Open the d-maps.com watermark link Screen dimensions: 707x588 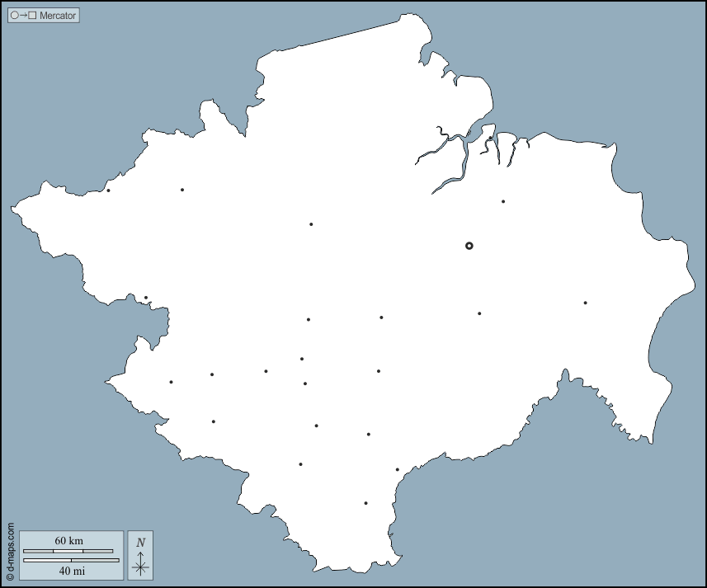[x=9, y=553]
